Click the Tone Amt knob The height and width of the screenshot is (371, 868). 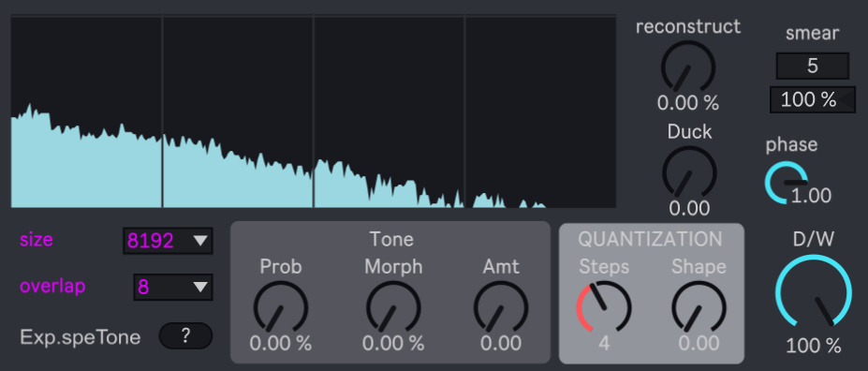(501, 307)
